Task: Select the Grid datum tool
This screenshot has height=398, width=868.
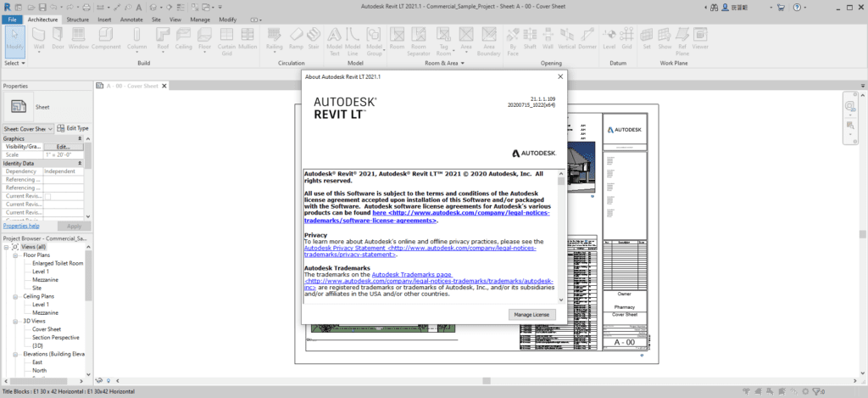Action: (x=626, y=39)
